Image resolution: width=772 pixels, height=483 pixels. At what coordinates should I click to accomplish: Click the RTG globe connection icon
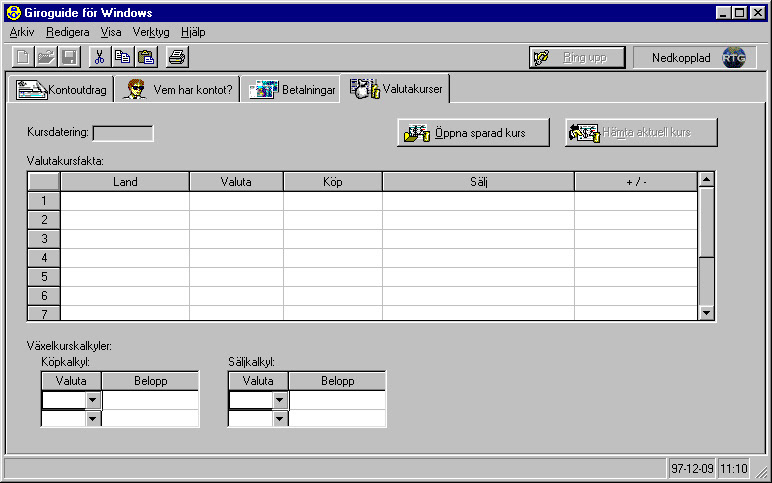click(x=734, y=58)
